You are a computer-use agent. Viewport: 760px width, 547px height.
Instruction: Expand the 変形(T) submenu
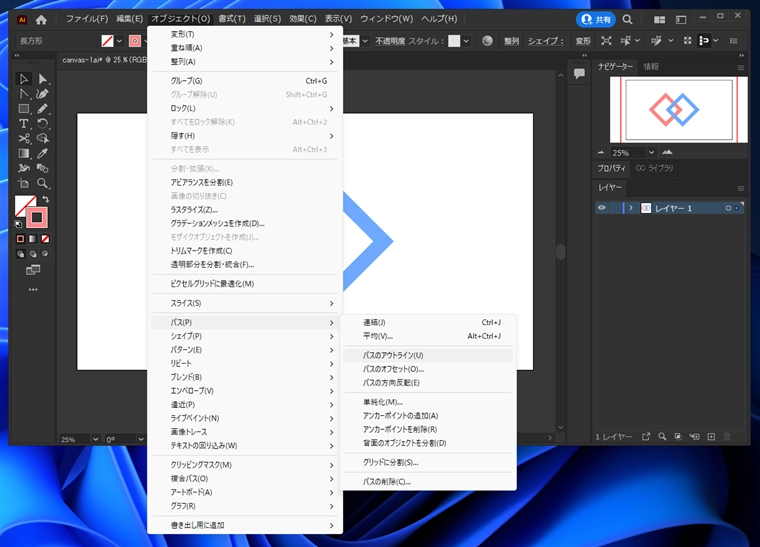pyautogui.click(x=245, y=34)
